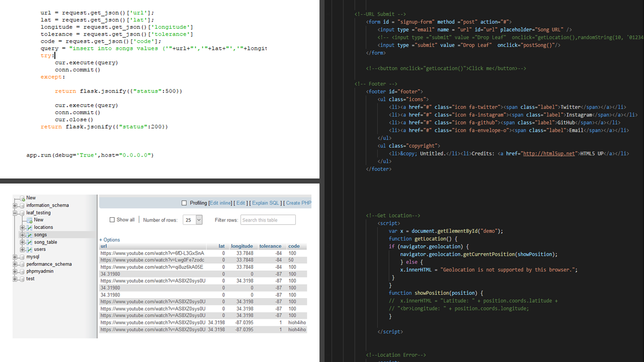
Task: Expand the performance_schema database node
Action: pyautogui.click(x=15, y=264)
